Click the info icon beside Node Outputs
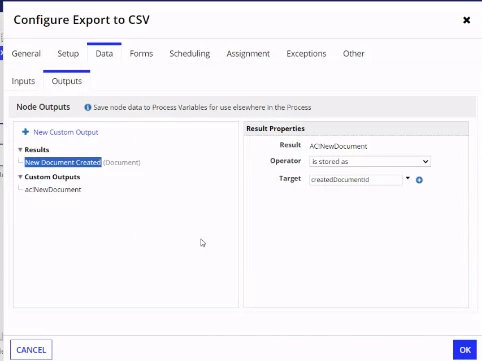 pyautogui.click(x=88, y=107)
